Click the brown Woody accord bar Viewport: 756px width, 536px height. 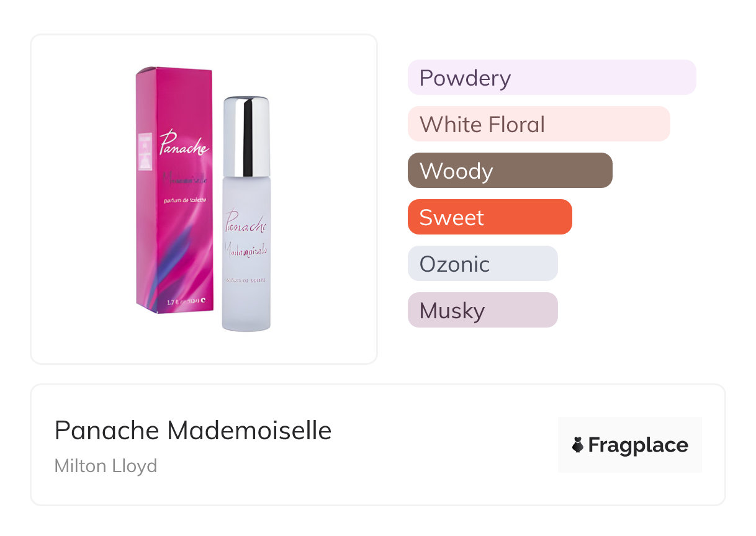tap(510, 171)
